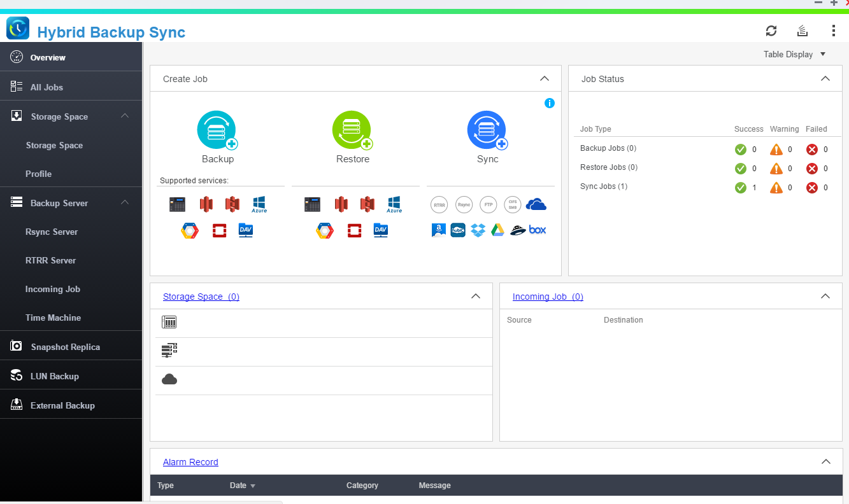This screenshot has height=504, width=849.
Task: Open the three-dot more options menu
Action: [834, 31]
